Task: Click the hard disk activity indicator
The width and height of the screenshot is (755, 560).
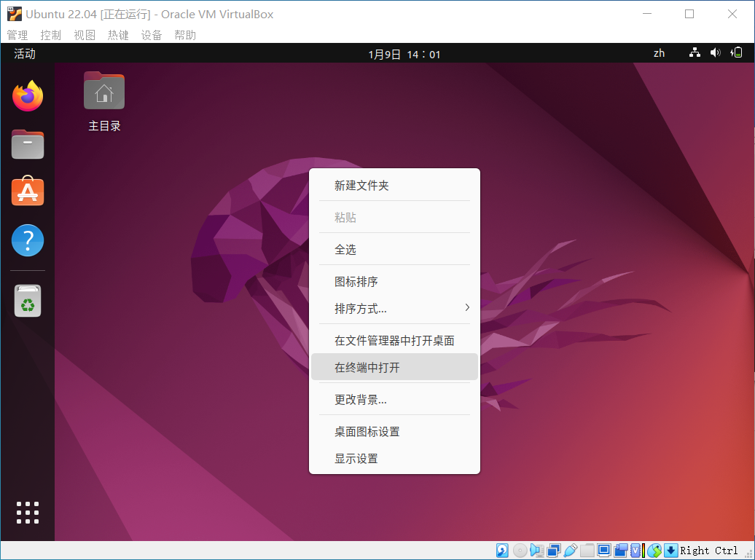Action: tap(502, 551)
